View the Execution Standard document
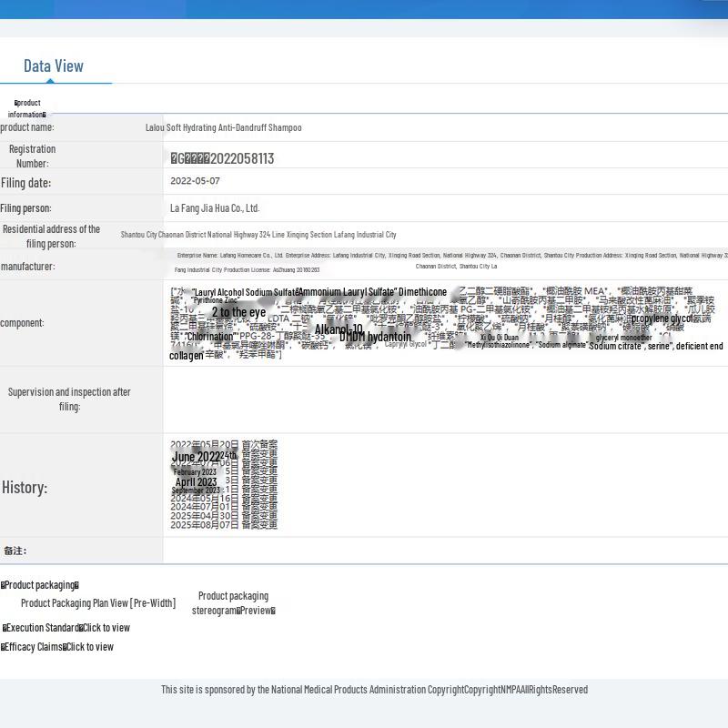Screen dimensions: 728x728 (x=66, y=628)
